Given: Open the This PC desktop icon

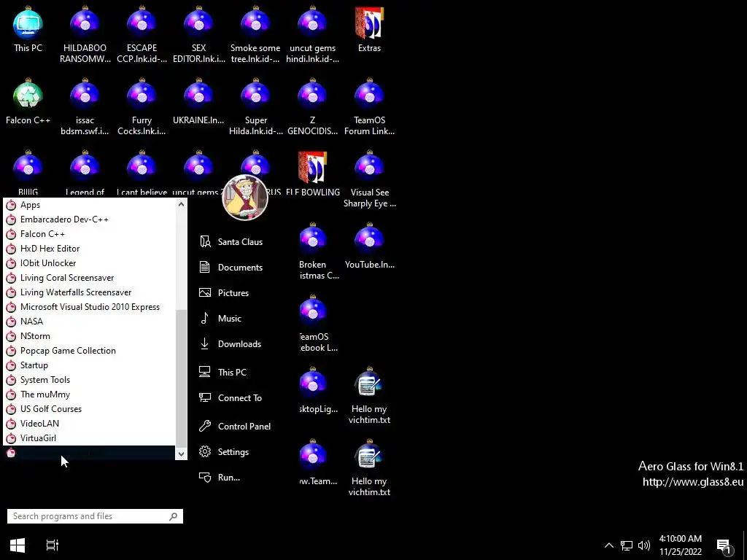Looking at the screenshot, I should 28,29.
